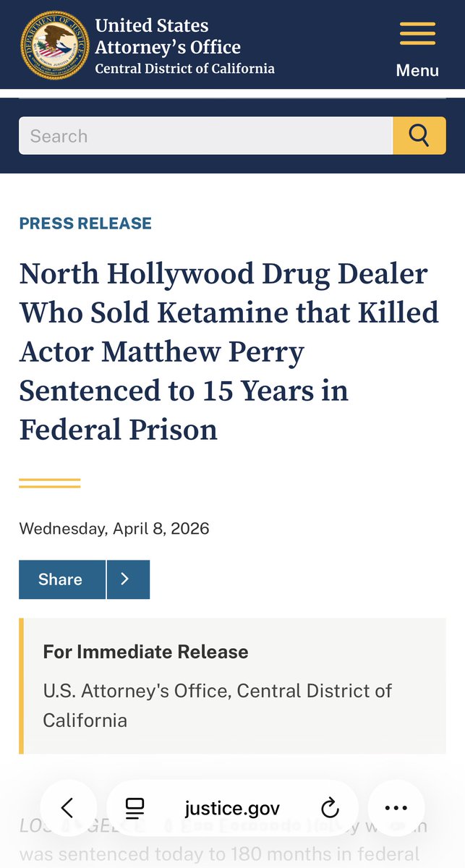
Task: Submit search with the magnifying glass button
Action: click(419, 135)
